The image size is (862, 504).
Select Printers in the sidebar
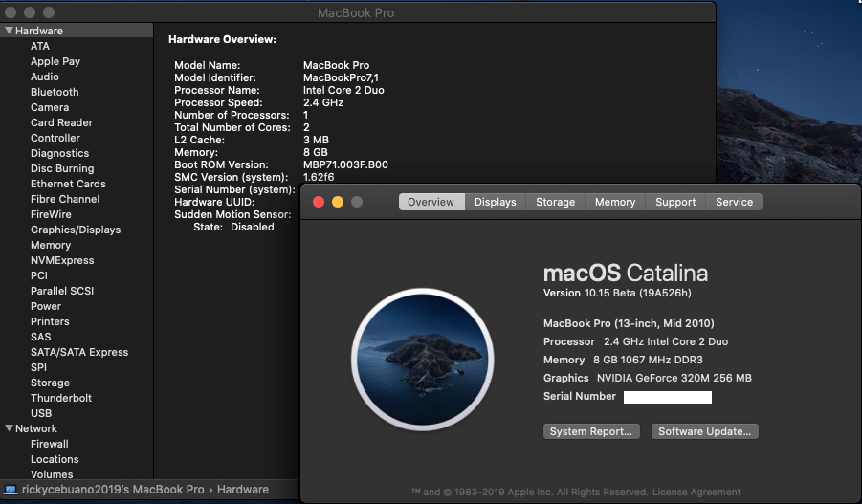50,321
